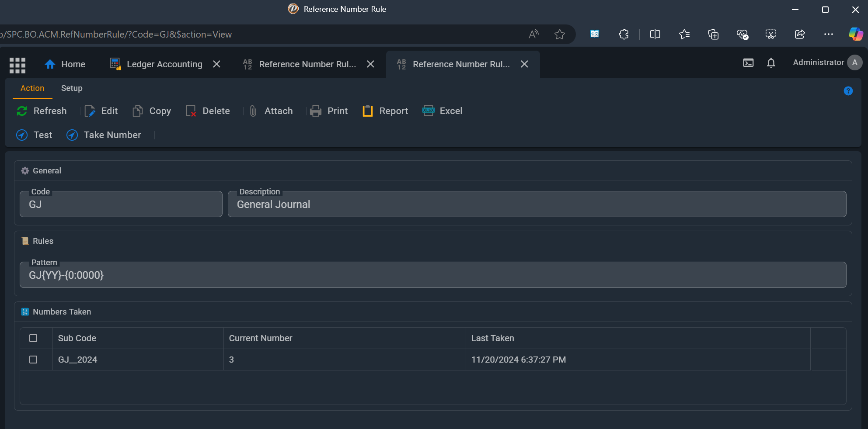Close the active Reference Number Rule tab
The image size is (868, 429).
pos(524,64)
